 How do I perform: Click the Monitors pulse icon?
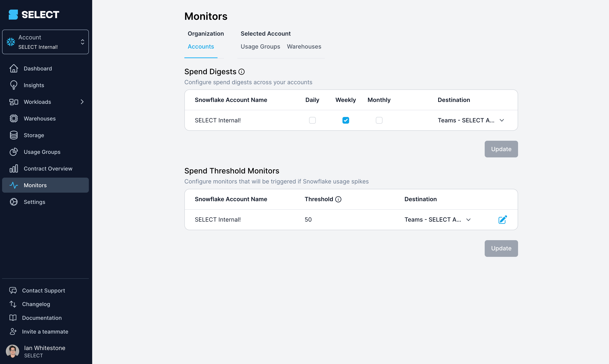(x=14, y=185)
